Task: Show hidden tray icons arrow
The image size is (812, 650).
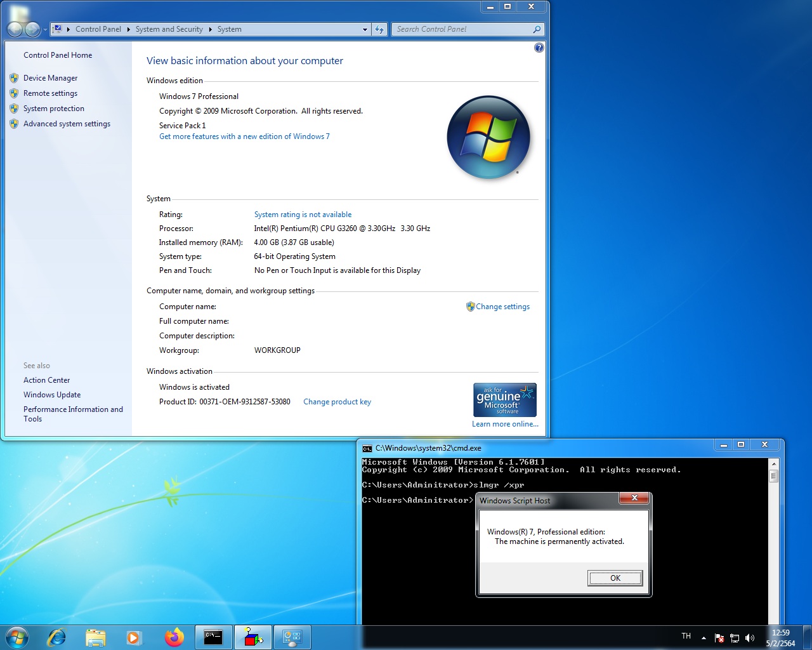Action: pos(704,638)
